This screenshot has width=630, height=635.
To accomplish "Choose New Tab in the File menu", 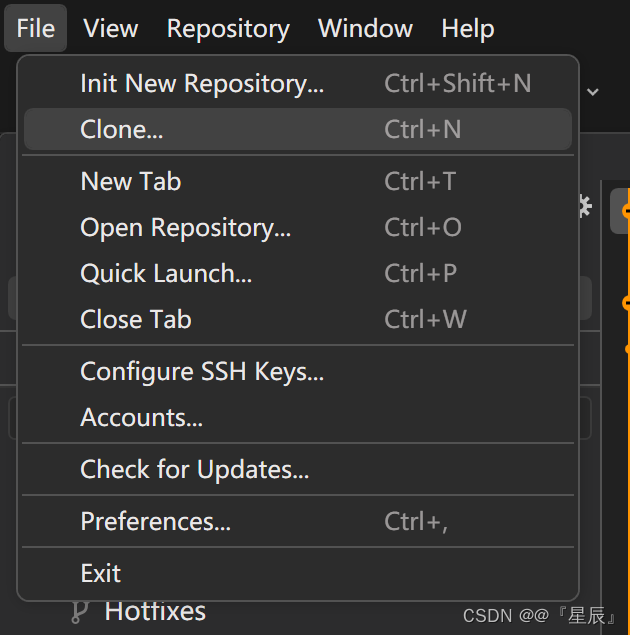I will 298,181.
